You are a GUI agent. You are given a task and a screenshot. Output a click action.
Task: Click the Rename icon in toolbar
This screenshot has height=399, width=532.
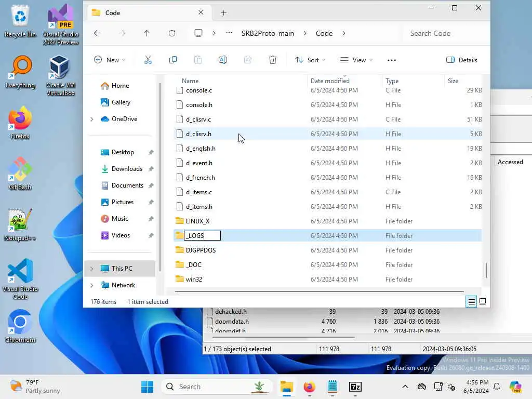coord(223,60)
